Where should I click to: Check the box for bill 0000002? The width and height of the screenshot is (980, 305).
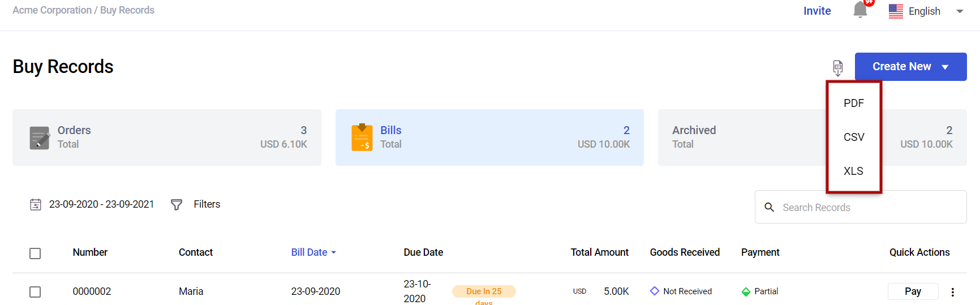pyautogui.click(x=35, y=292)
